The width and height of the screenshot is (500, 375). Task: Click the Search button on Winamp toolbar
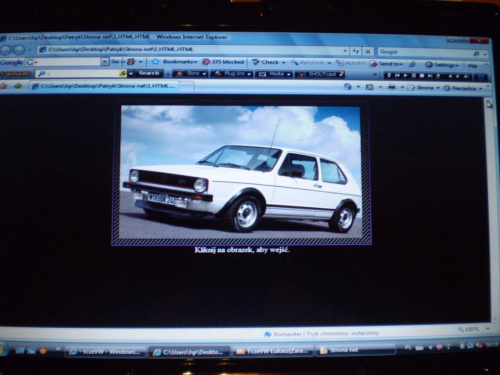click(x=149, y=73)
